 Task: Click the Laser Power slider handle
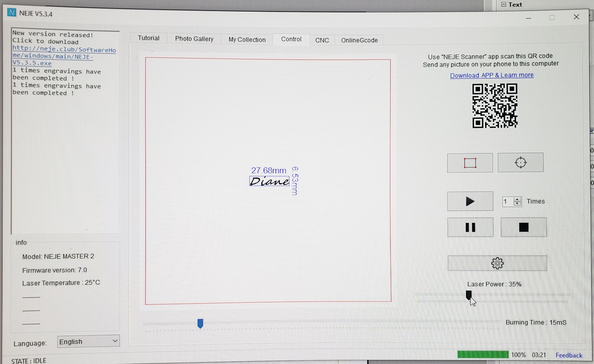tap(469, 295)
